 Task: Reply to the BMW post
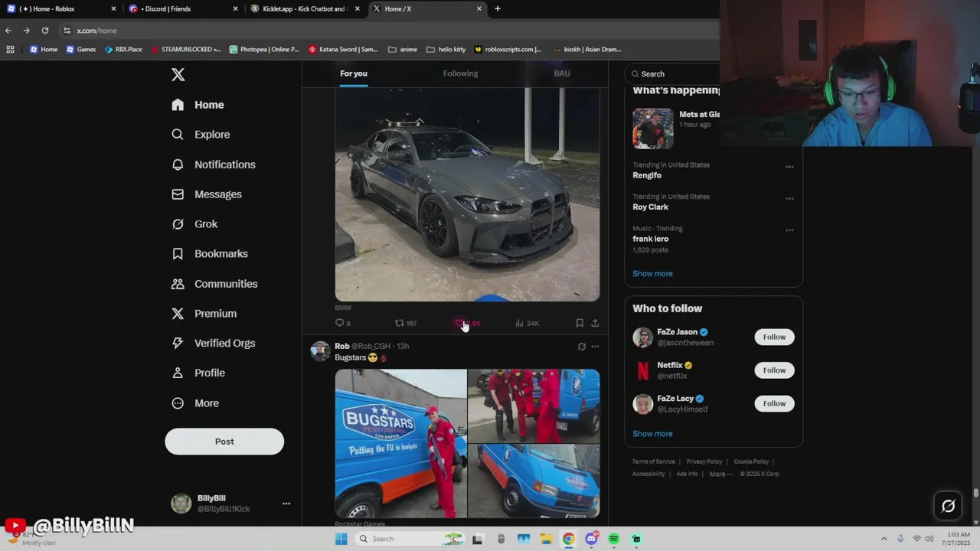pos(343,323)
